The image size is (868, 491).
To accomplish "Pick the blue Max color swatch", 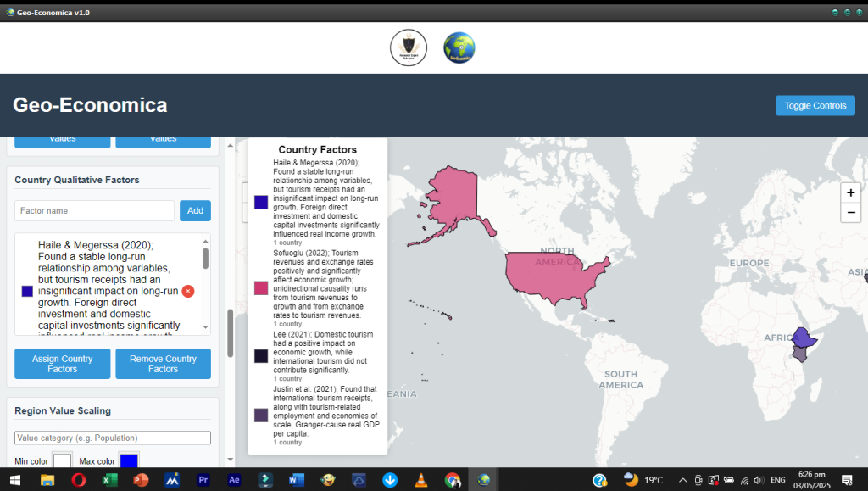I will (x=129, y=461).
